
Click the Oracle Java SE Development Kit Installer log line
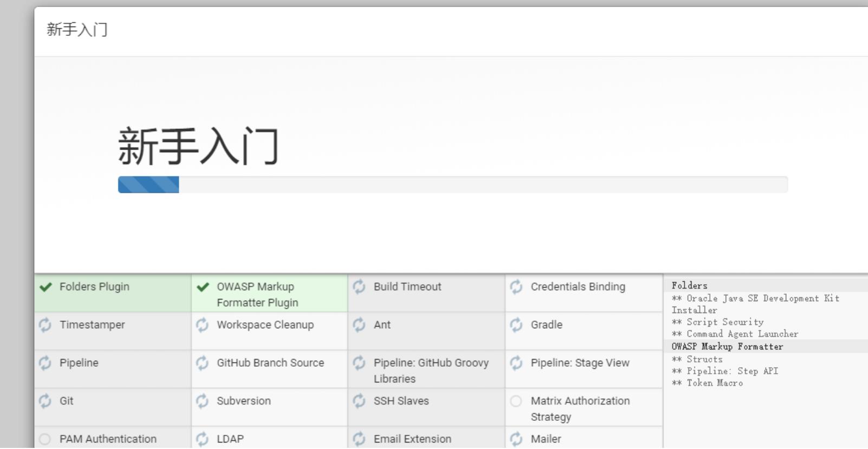(755, 304)
